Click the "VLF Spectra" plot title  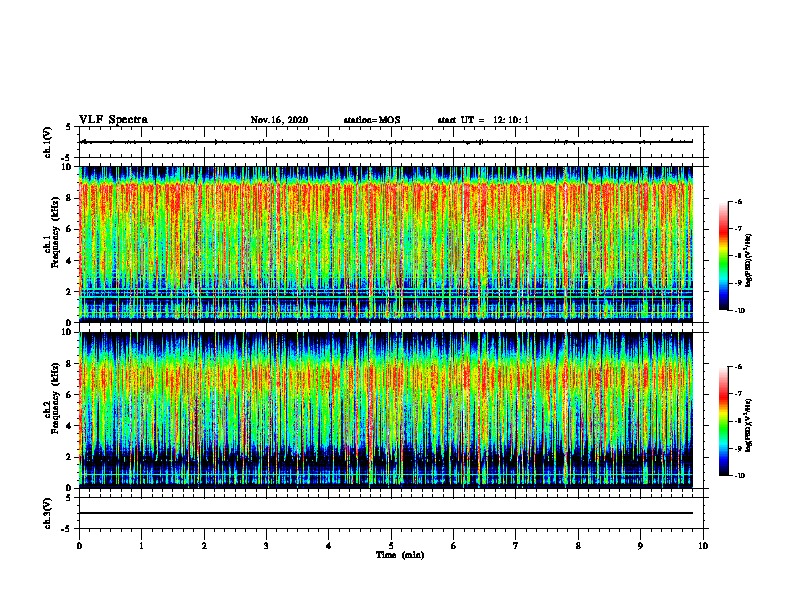[x=113, y=120]
